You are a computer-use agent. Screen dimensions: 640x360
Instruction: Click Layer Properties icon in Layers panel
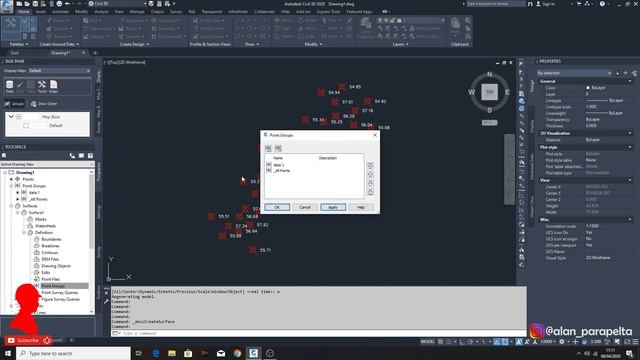[366, 27]
